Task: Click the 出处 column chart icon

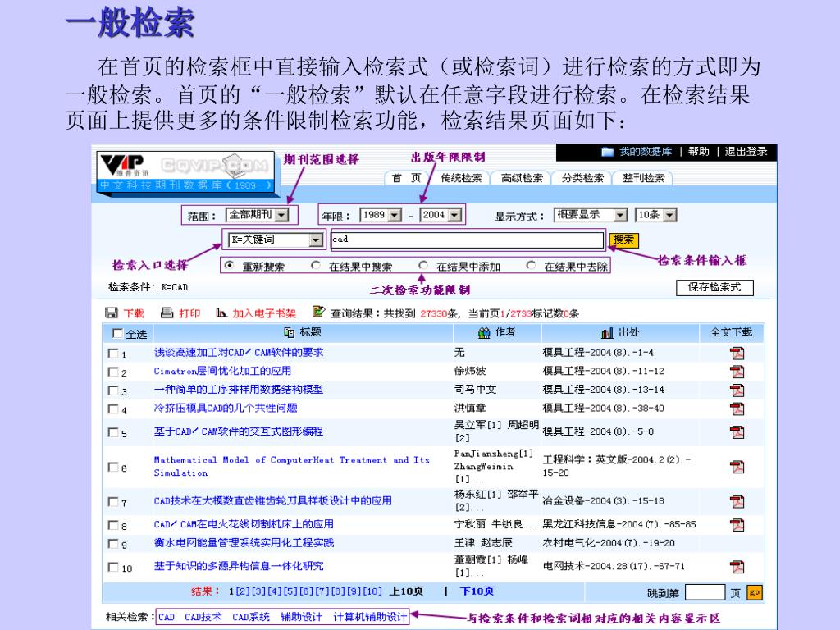Action: point(607,333)
